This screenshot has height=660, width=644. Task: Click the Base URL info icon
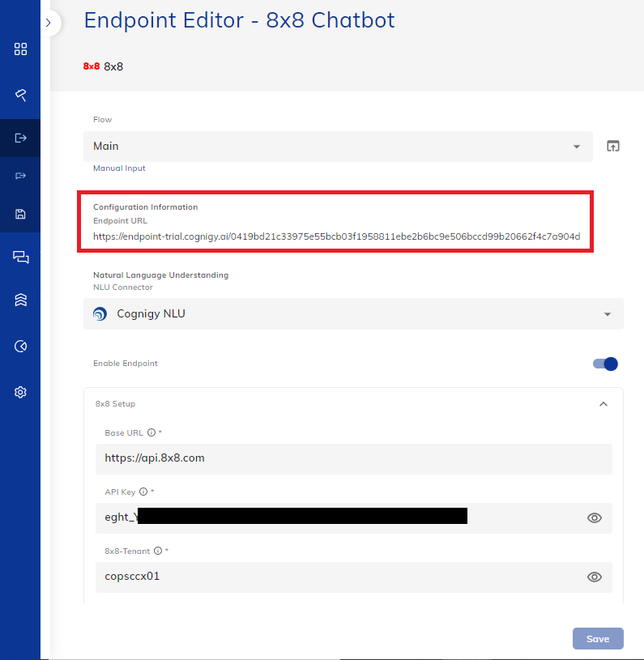(151, 432)
